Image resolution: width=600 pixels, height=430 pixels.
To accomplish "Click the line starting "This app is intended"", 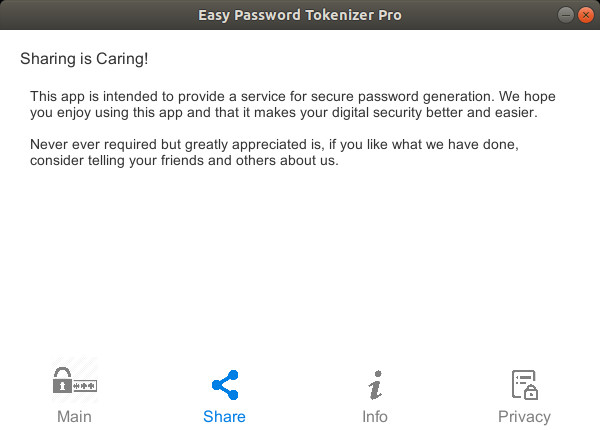I will point(293,96).
